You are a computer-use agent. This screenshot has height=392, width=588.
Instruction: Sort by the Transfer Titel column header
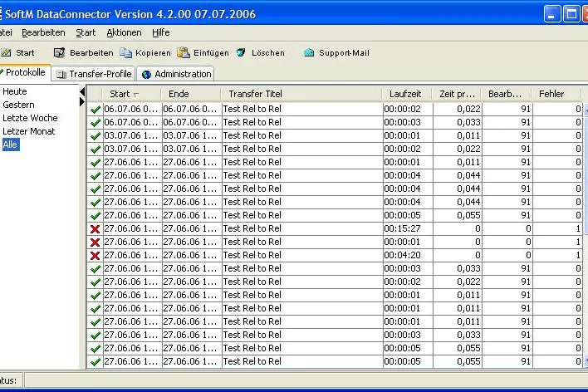[301, 94]
